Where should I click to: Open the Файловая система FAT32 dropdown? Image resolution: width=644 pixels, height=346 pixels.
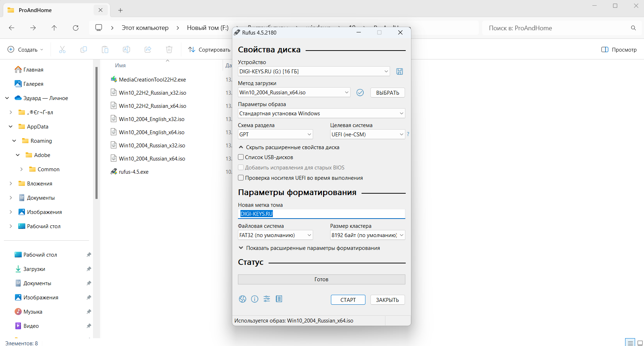pyautogui.click(x=275, y=235)
